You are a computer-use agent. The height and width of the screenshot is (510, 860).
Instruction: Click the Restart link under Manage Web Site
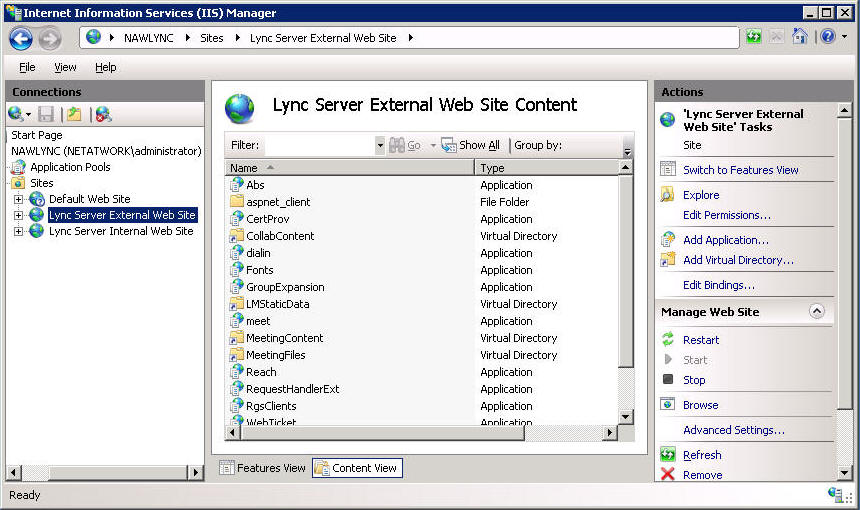(700, 340)
